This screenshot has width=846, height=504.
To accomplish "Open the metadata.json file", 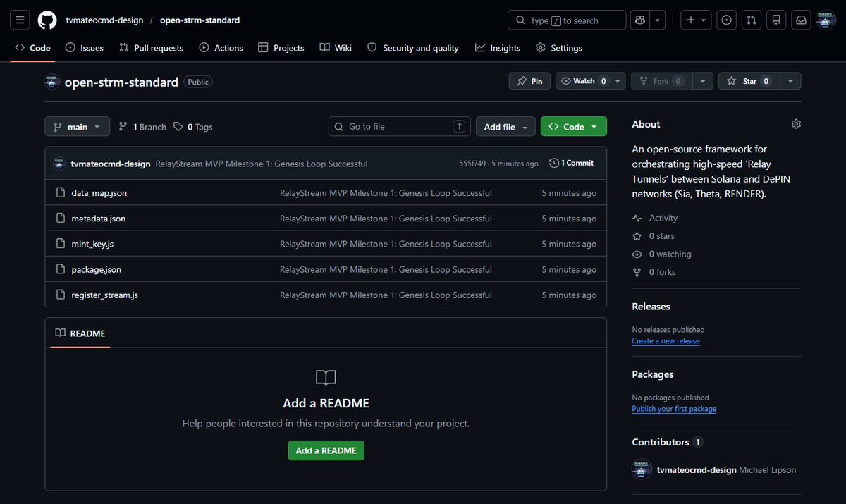I will (99, 219).
